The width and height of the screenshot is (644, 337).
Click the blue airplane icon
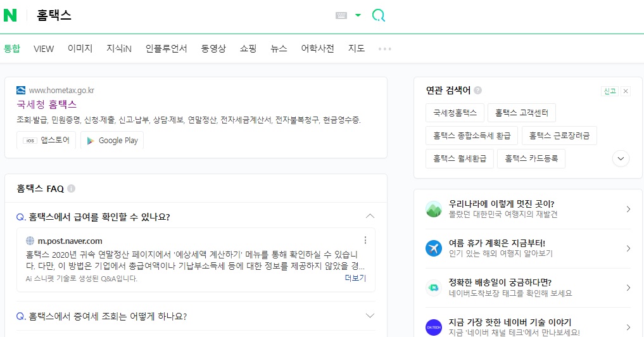(x=434, y=248)
